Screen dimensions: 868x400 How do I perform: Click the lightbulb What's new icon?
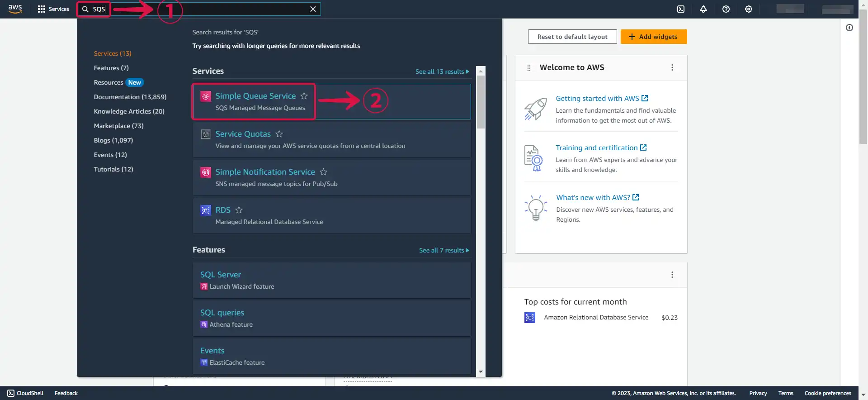[536, 208]
